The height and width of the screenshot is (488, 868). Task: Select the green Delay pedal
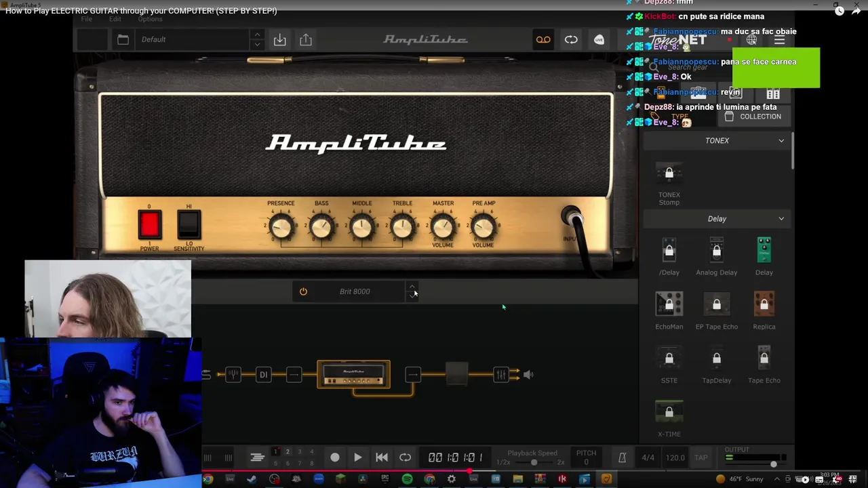coord(764,256)
